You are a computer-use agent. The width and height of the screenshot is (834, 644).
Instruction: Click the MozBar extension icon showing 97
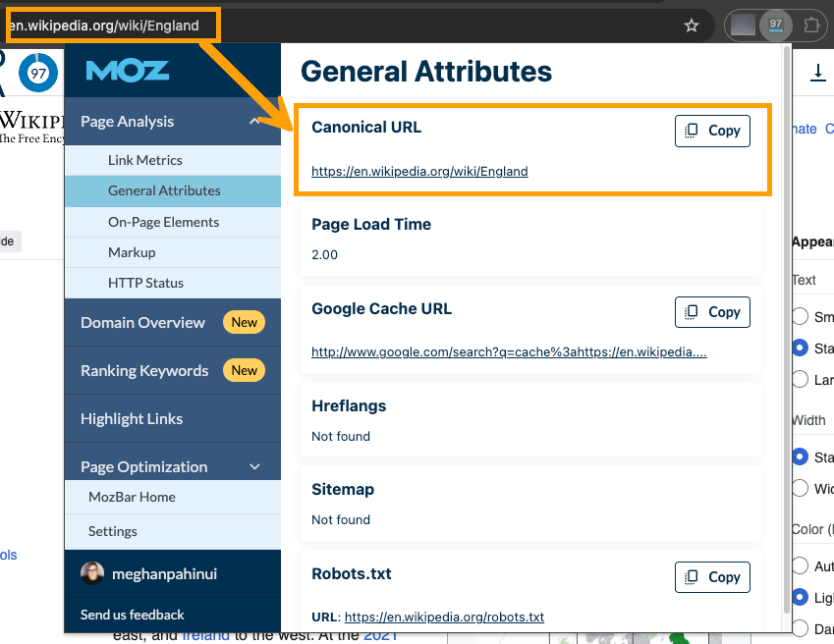[776, 25]
